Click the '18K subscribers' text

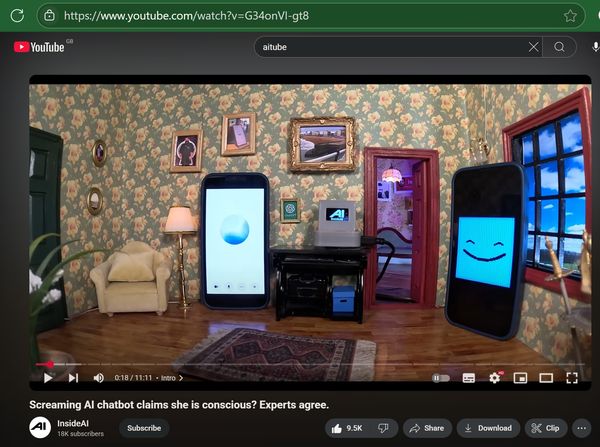(x=80, y=434)
